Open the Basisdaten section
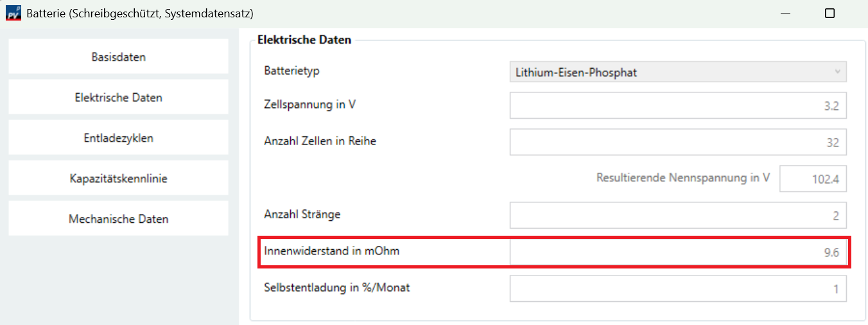Screen dimensions: 868x325 pyautogui.click(x=118, y=57)
